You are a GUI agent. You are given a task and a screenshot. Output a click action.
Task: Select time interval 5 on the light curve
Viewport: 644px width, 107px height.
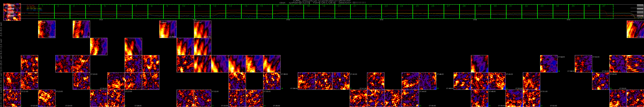coord(109,12)
